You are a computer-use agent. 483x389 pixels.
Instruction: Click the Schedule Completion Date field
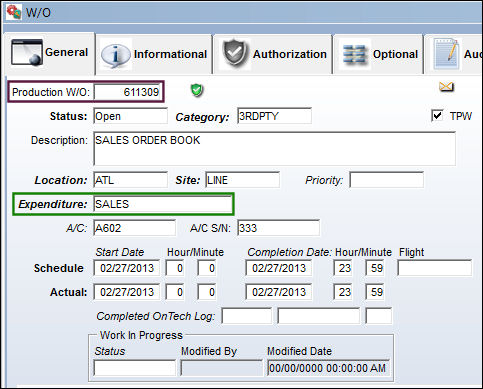coord(279,268)
